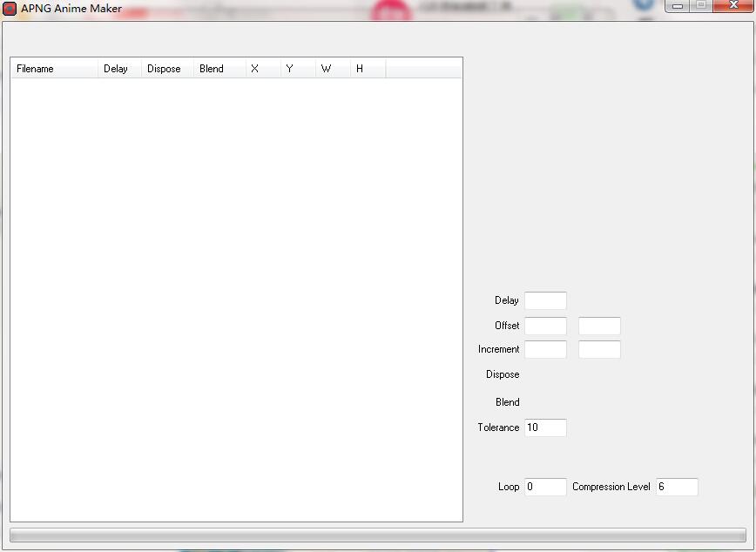Edit the Compression Level field
Image resolution: width=756 pixels, height=552 pixels.
point(677,487)
